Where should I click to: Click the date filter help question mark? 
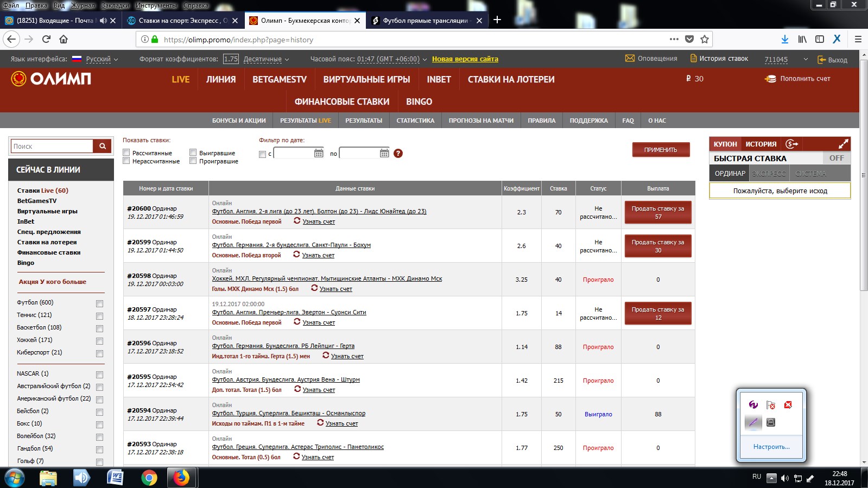(398, 154)
